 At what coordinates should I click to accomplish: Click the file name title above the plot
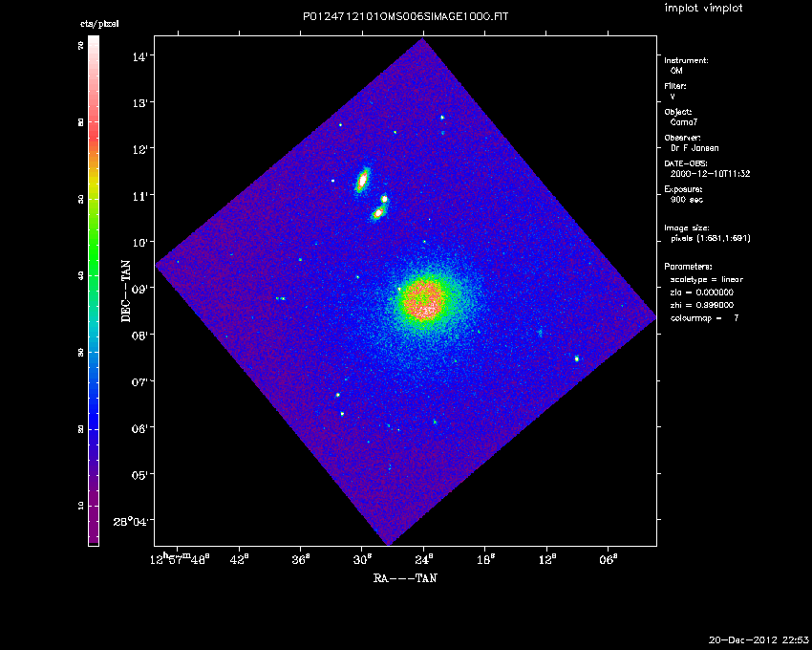pyautogui.click(x=405, y=18)
